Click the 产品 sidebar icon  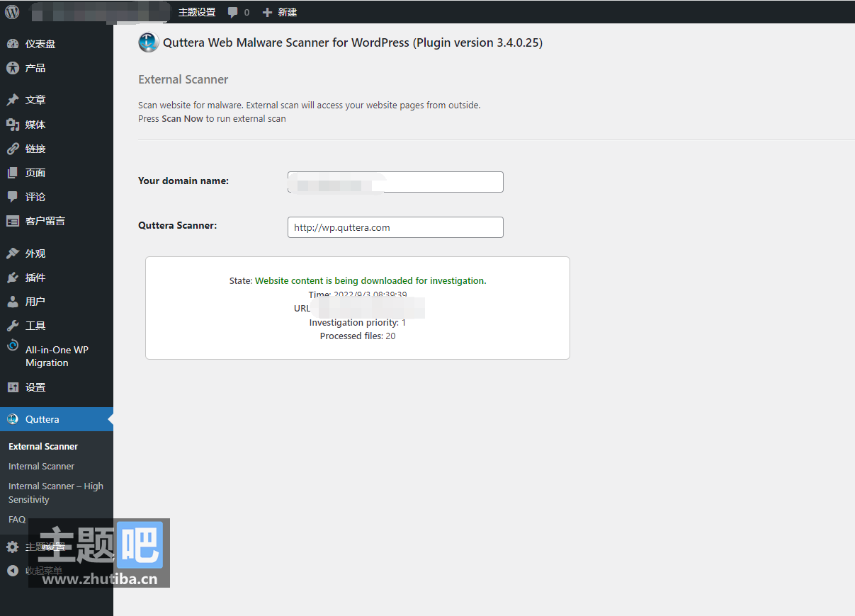point(13,68)
